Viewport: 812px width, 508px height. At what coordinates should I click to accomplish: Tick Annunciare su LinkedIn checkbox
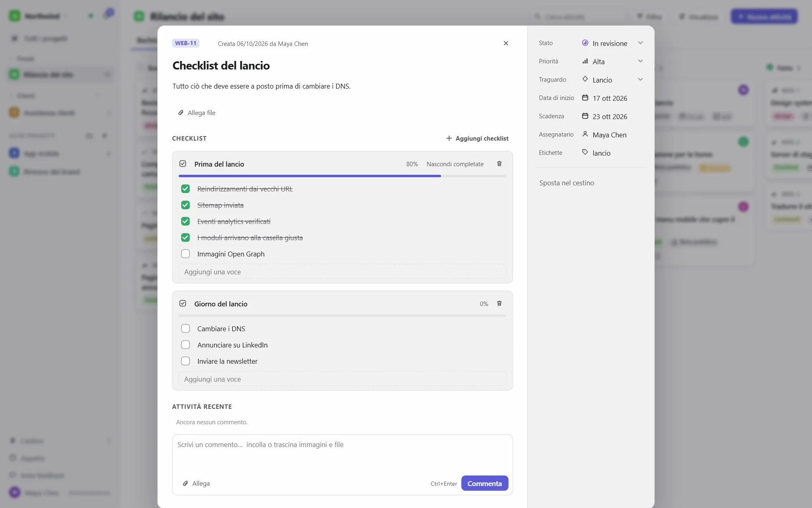(186, 345)
